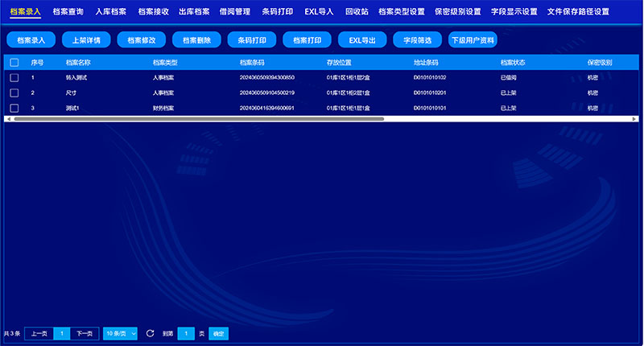The height and width of the screenshot is (346, 644).
Task: Check the box for row 转入测试
Action: tap(14, 77)
